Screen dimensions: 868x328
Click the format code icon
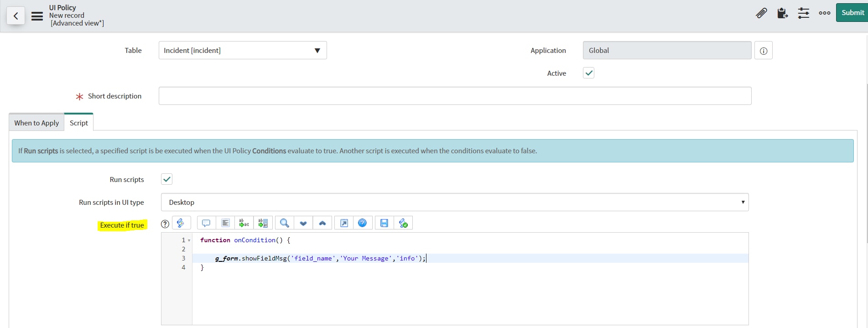[x=225, y=223]
